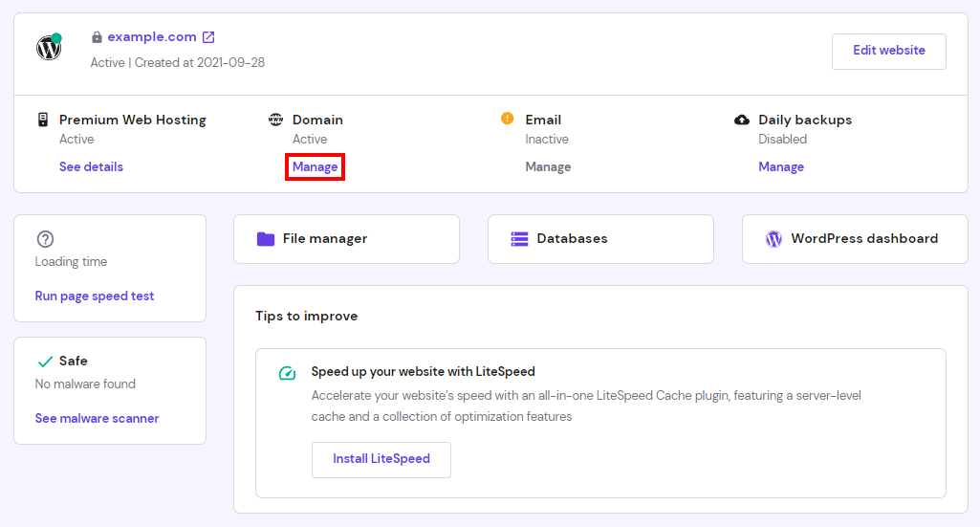Open the example.com link

point(152,37)
